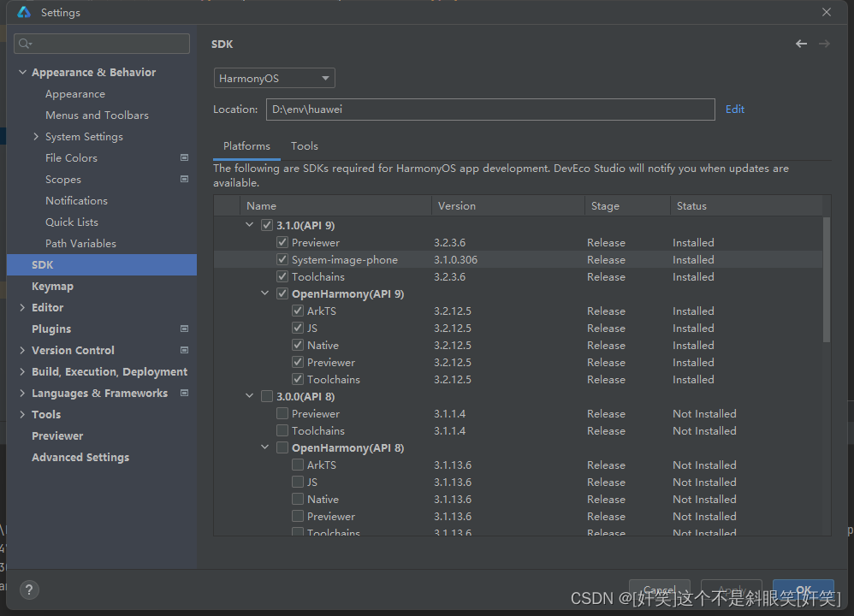Open Appearance settings page
Viewport: 854px width, 616px height.
pos(75,93)
